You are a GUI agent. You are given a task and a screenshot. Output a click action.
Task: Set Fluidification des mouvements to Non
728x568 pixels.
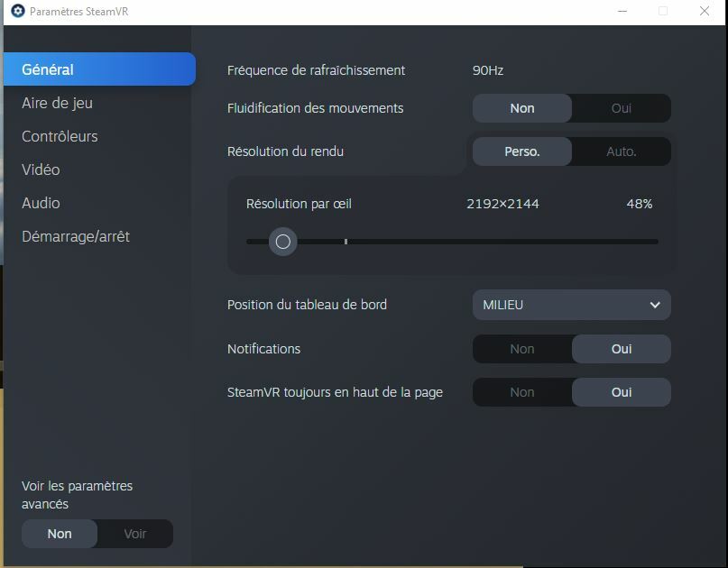tap(521, 108)
